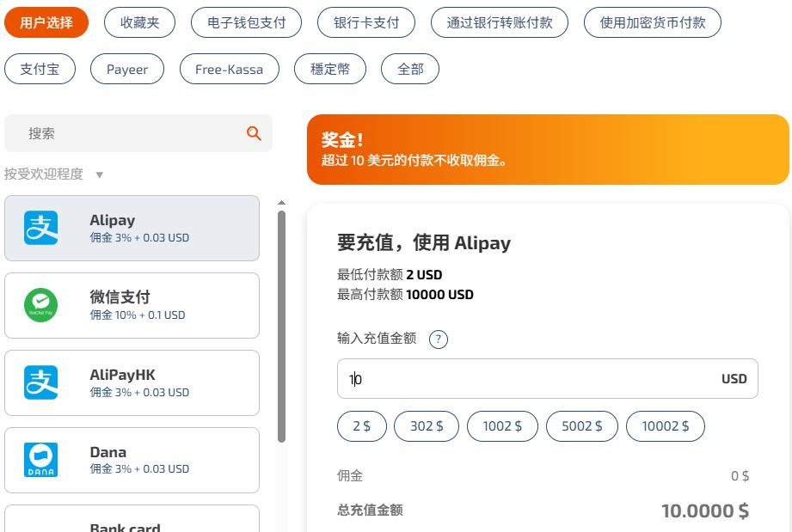
Task: Choose the 302 $ preset amount
Action: tap(427, 426)
